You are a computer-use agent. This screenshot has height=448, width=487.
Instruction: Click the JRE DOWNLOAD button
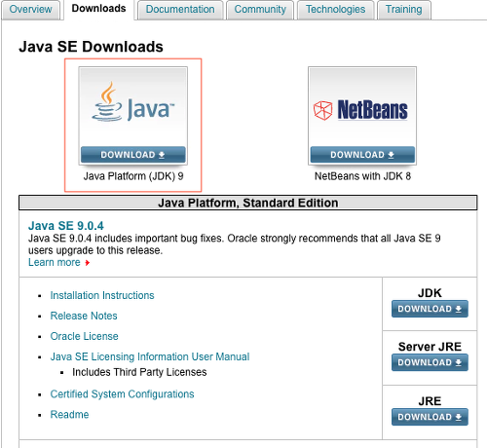(x=430, y=417)
